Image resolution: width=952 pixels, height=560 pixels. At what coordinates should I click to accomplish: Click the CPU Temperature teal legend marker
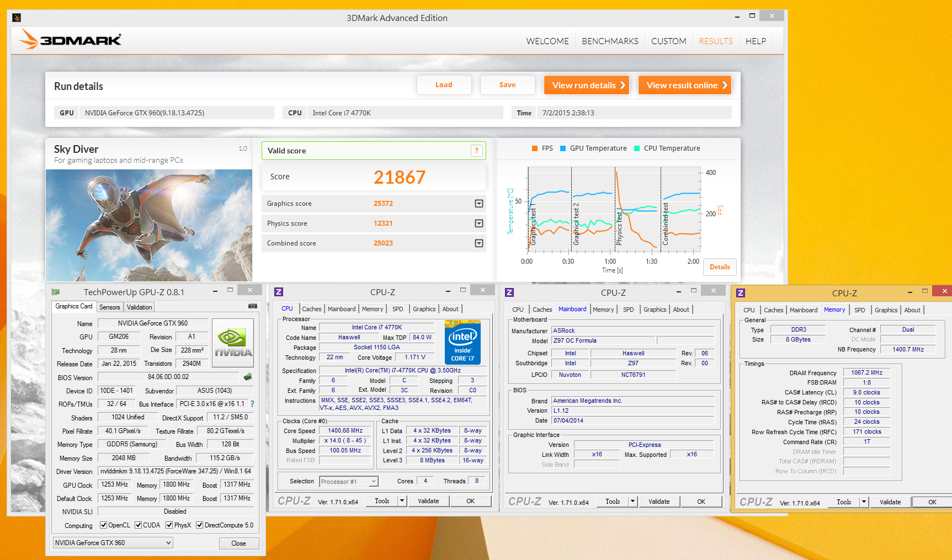point(637,148)
